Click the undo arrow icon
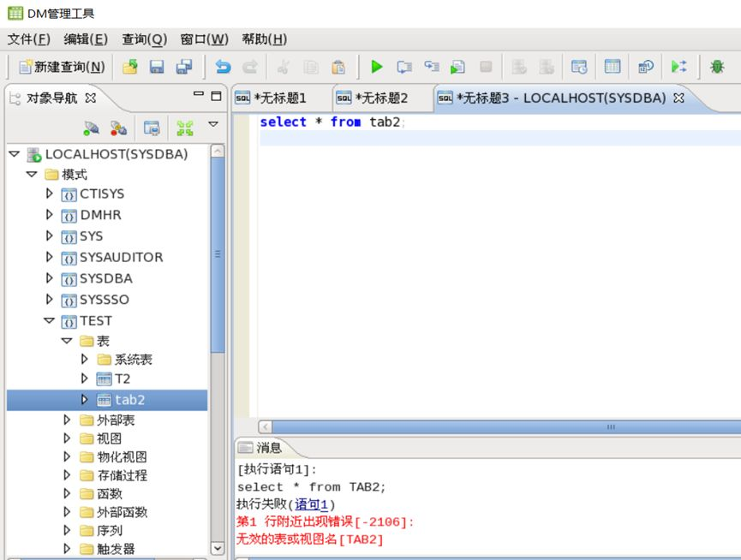 point(223,67)
